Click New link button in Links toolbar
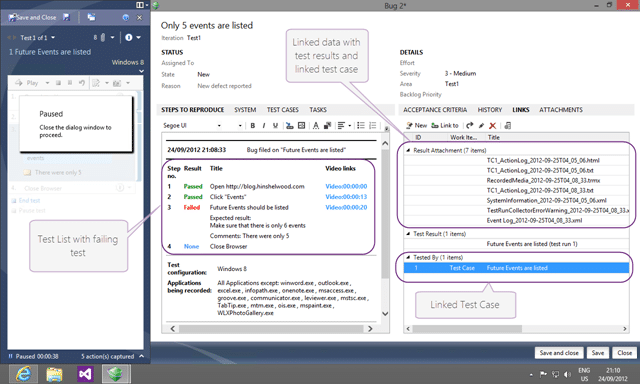The width and height of the screenshot is (640, 384). click(x=416, y=125)
